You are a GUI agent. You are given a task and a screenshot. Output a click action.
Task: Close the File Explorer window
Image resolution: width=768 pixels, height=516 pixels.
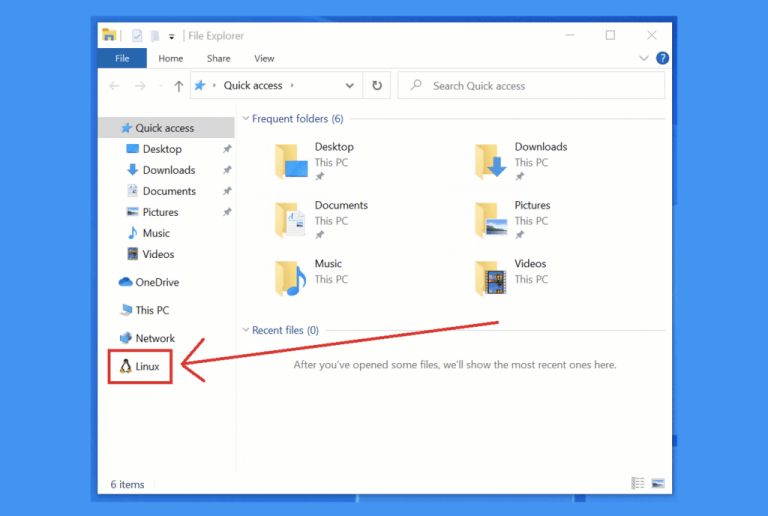[x=651, y=35]
